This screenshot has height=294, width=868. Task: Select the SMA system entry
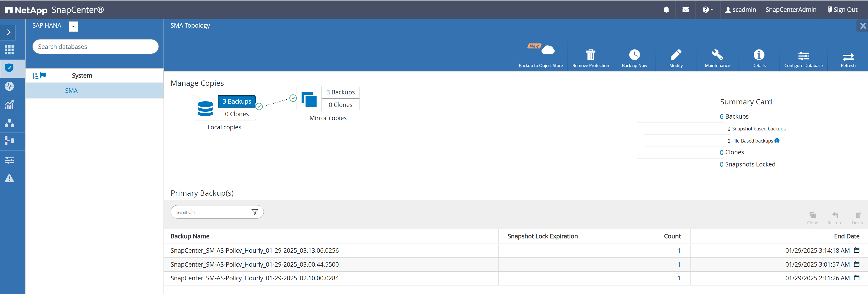click(x=71, y=90)
